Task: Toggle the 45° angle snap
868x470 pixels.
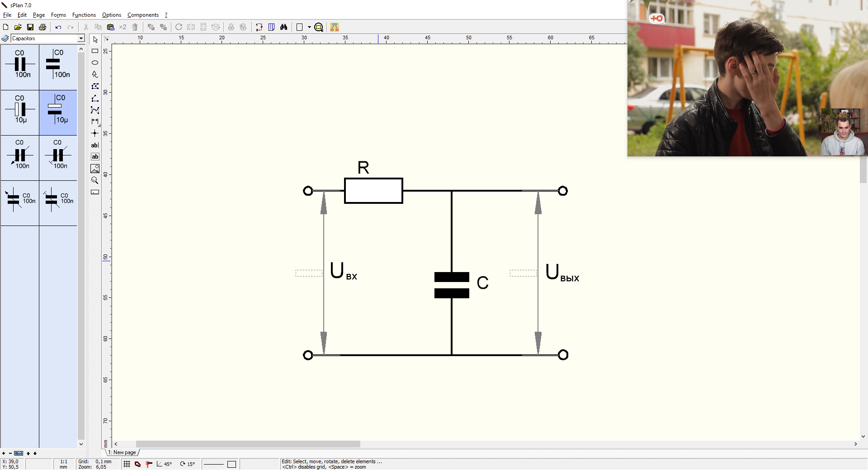Action: tap(164, 464)
